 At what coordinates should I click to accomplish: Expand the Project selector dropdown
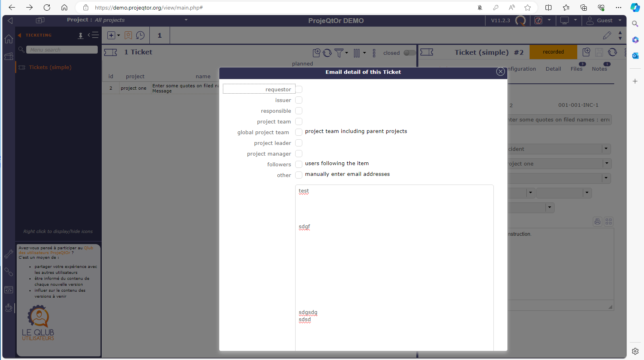(186, 20)
